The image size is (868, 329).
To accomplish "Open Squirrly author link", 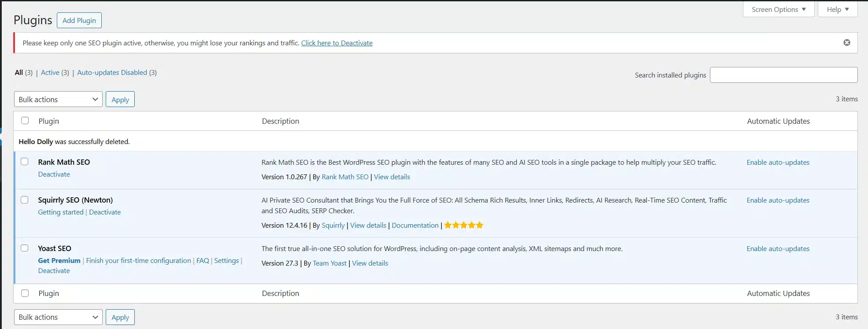I will click(x=333, y=225).
